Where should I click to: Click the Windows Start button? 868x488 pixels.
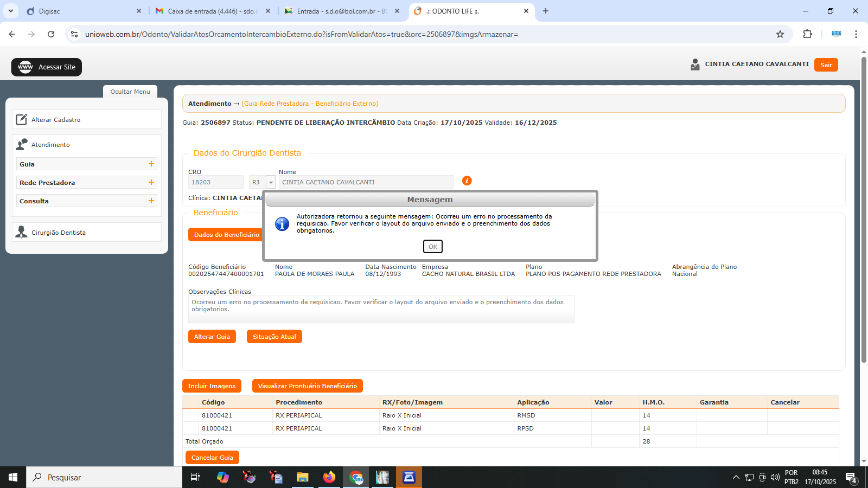pos(13,477)
